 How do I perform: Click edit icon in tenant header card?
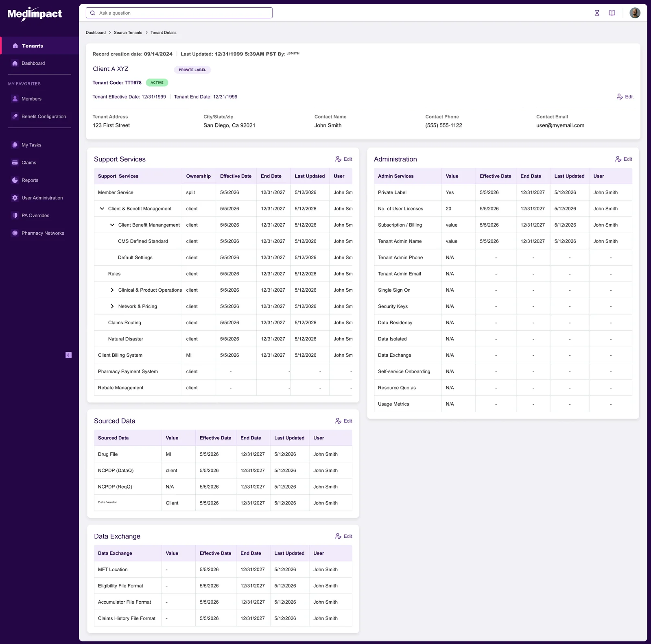click(x=620, y=97)
